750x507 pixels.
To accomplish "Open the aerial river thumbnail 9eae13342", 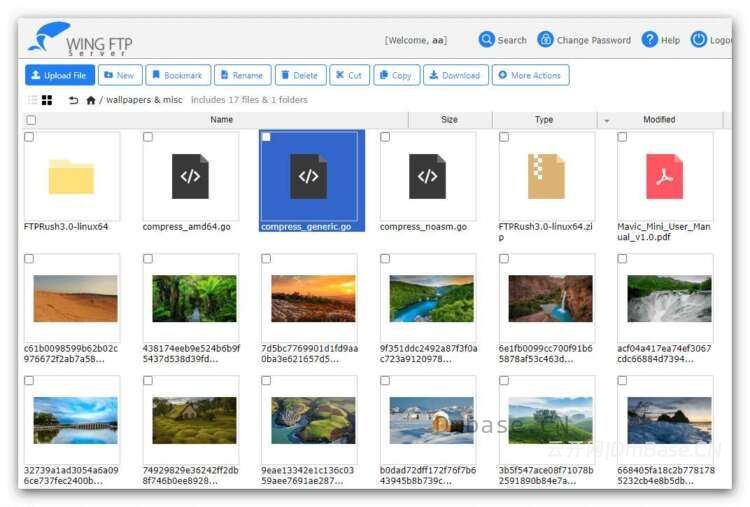I will tap(313, 420).
